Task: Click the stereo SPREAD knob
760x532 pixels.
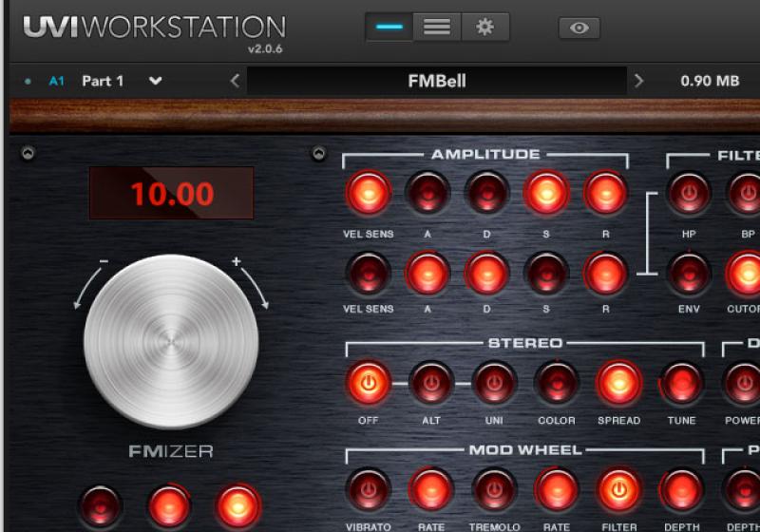Action: coord(618,383)
